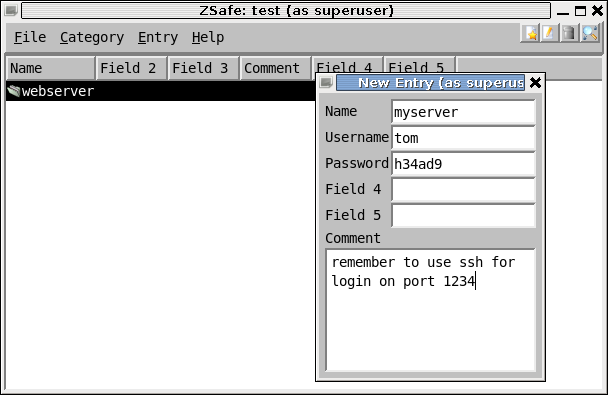Click the empty Field 4 input box

coord(463,190)
